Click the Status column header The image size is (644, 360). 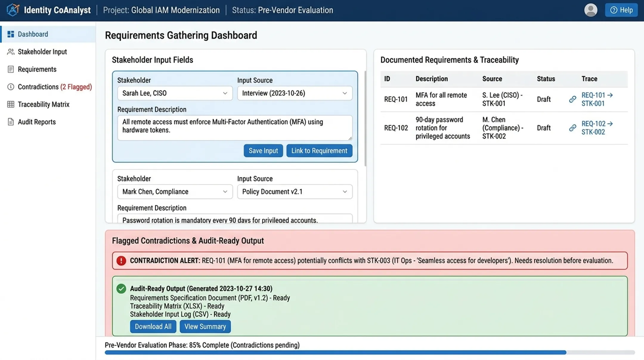[546, 79]
